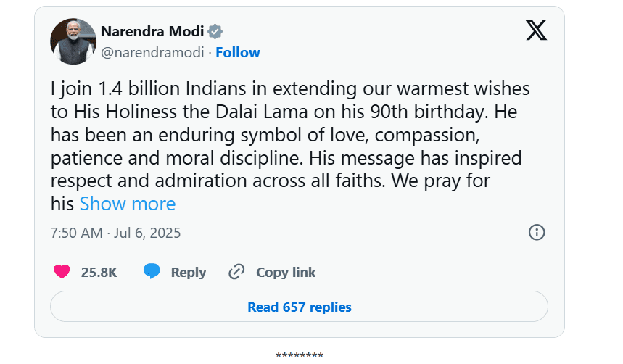Click the "Reply" text label
The width and height of the screenshot is (623, 364).
(x=189, y=273)
